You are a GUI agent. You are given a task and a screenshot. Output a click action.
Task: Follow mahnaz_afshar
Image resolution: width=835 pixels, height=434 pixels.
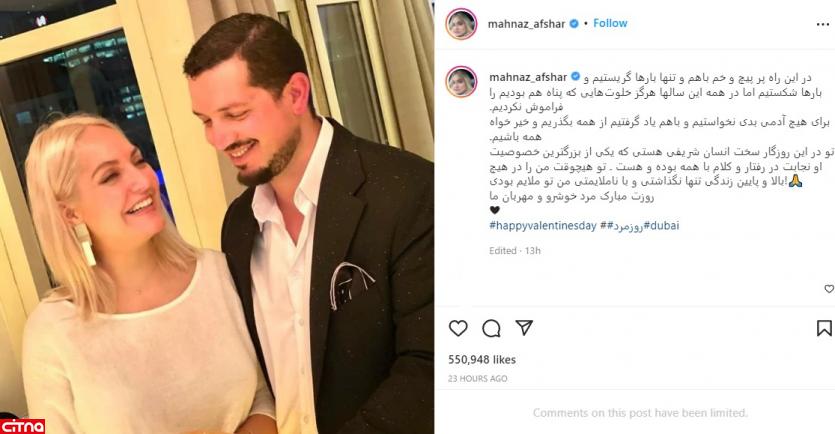tap(610, 23)
